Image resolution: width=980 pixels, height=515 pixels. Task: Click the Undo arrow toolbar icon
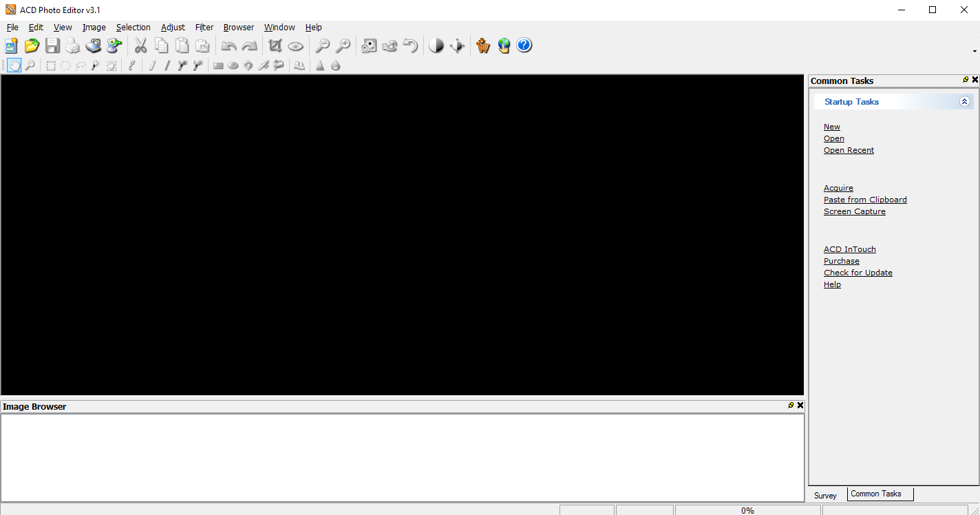point(228,46)
